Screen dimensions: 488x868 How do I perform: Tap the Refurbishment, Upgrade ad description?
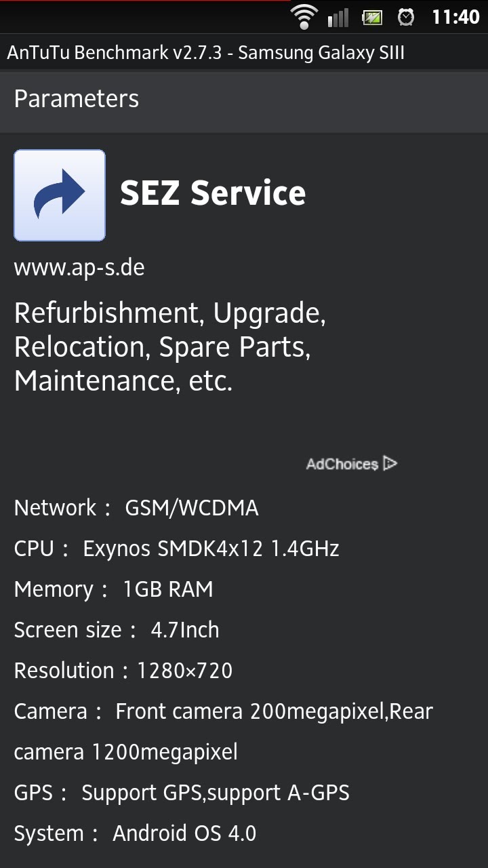[170, 347]
